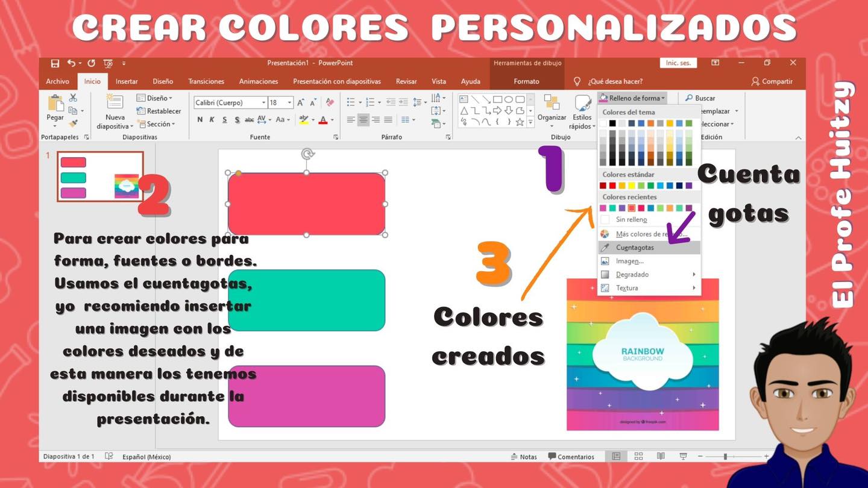Click the clear formatting eraser icon

click(x=330, y=102)
